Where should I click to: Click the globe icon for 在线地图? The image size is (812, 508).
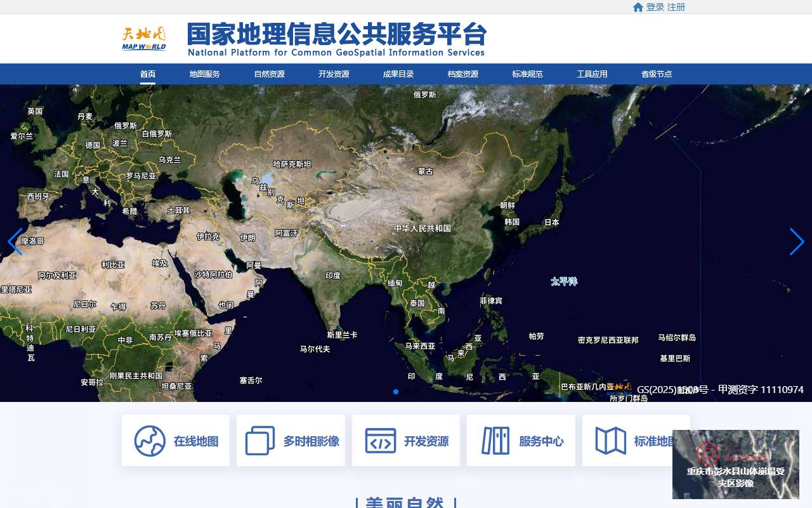[x=150, y=441]
